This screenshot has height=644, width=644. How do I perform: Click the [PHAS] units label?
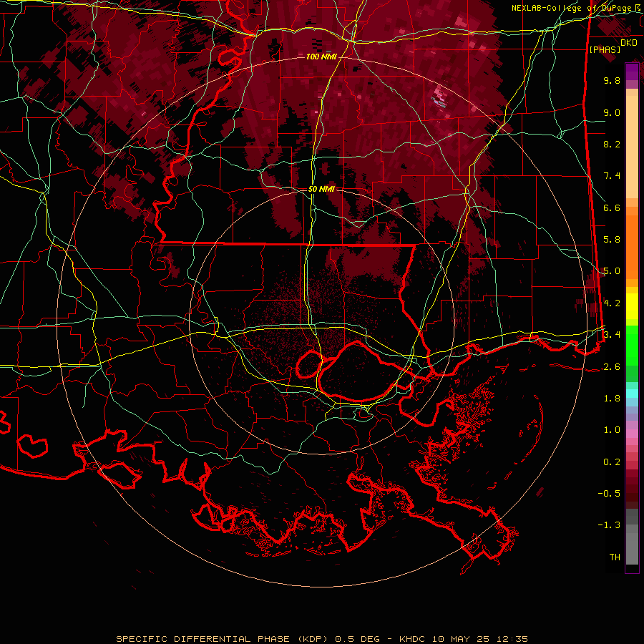click(x=605, y=50)
